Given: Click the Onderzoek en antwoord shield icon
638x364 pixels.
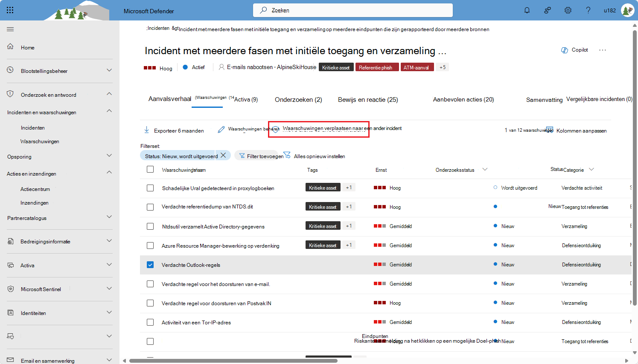Looking at the screenshot, I should point(10,94).
